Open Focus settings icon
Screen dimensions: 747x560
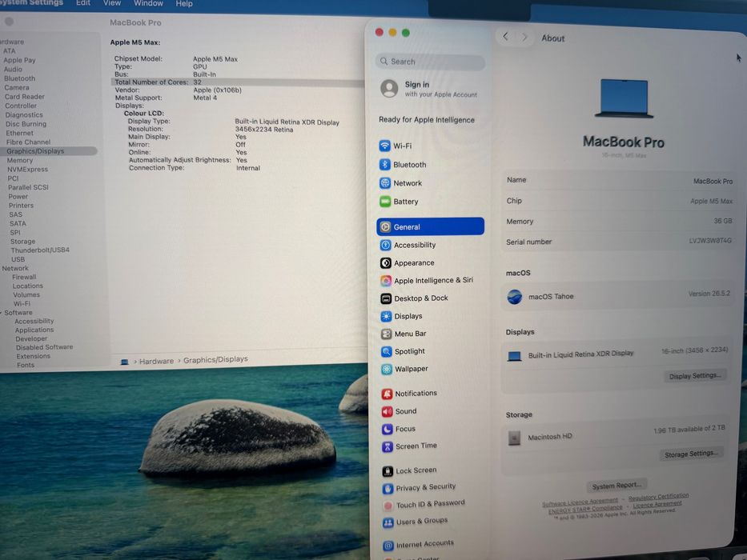(388, 430)
